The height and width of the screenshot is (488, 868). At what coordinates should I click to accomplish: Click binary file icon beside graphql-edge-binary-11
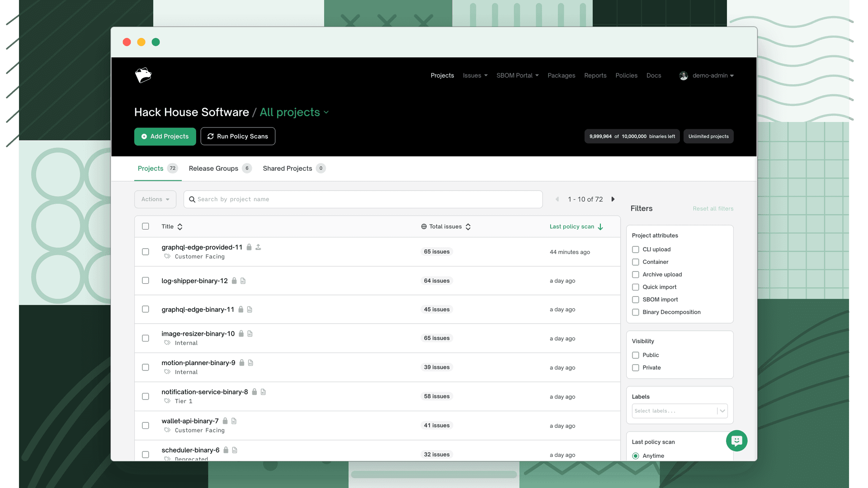pos(250,310)
